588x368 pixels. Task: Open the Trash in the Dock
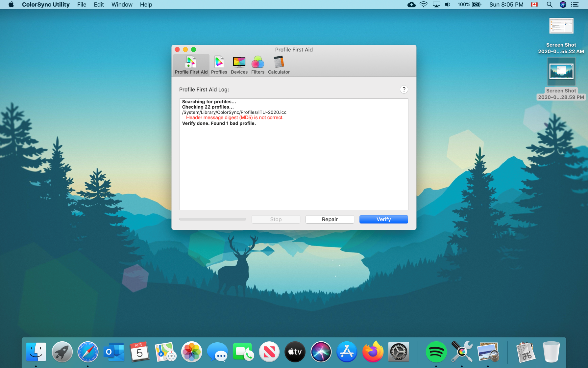pos(551,352)
